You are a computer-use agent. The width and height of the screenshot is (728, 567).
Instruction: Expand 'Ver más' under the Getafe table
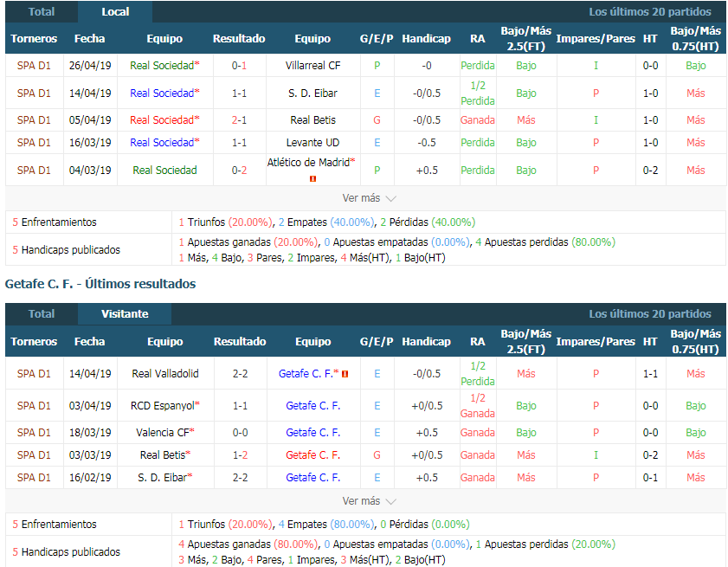coord(369,501)
